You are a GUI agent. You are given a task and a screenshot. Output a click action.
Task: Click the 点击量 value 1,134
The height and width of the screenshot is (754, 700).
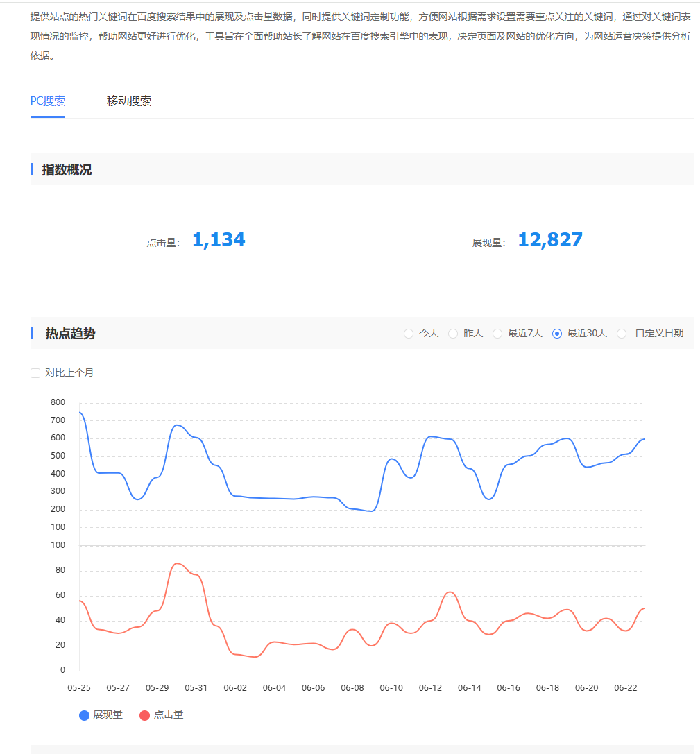point(219,240)
